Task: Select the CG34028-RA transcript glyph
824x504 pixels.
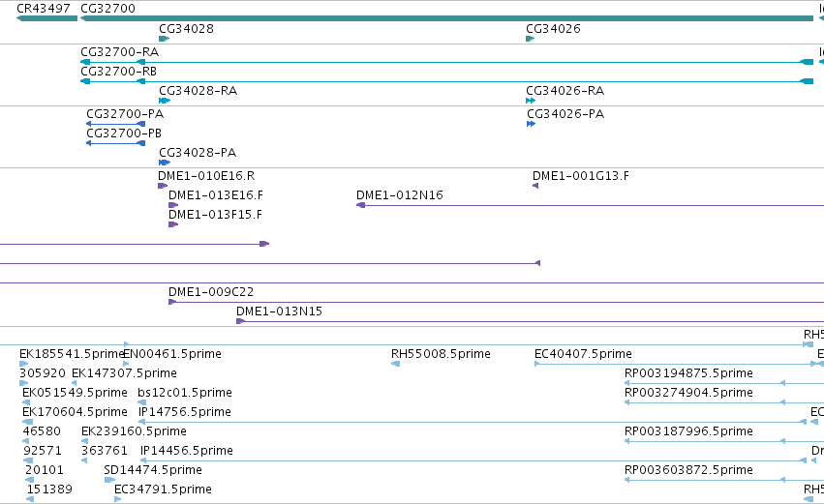Action: pyautogui.click(x=165, y=101)
